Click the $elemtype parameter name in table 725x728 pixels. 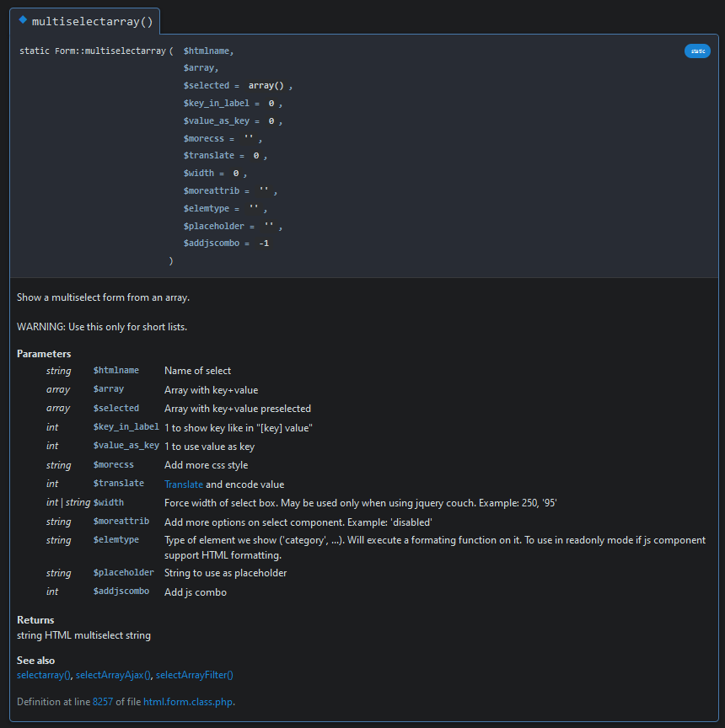point(115,540)
